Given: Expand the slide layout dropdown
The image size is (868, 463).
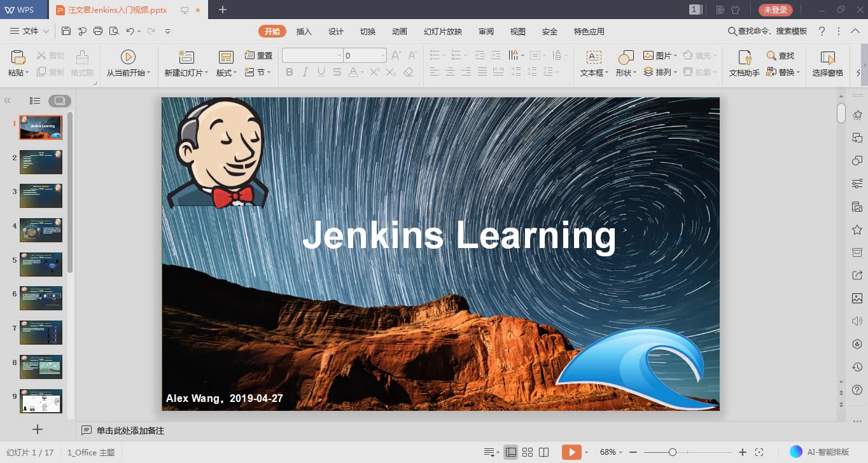Looking at the screenshot, I should click(225, 72).
